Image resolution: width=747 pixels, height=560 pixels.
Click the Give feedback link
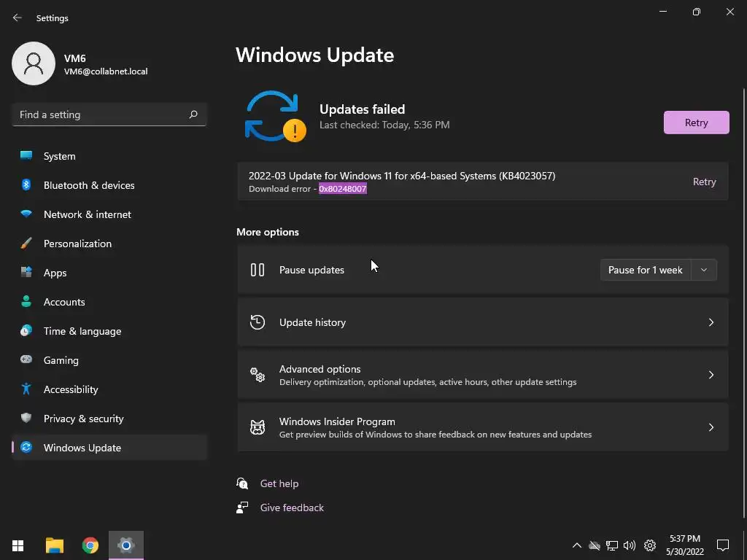click(292, 507)
